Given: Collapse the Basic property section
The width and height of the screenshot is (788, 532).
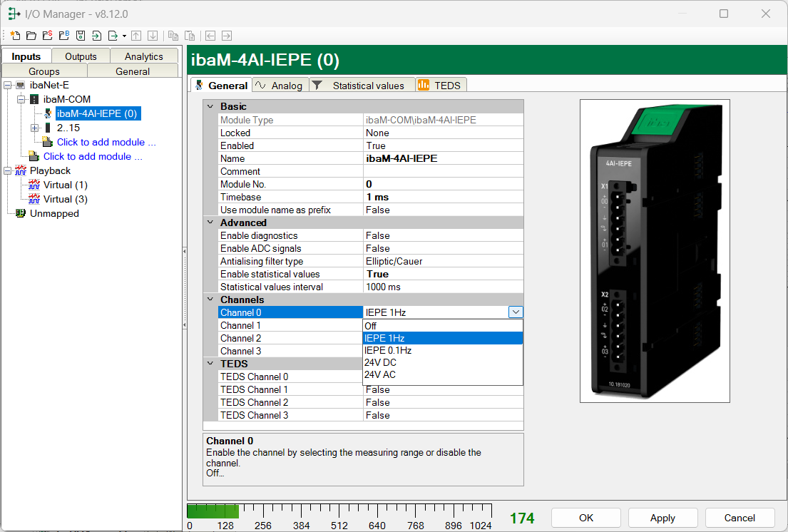Looking at the screenshot, I should [210, 106].
